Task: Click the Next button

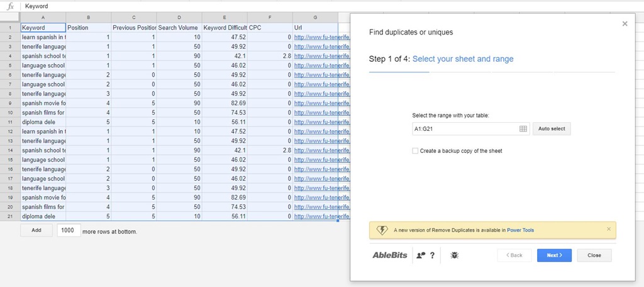Action: pyautogui.click(x=554, y=255)
